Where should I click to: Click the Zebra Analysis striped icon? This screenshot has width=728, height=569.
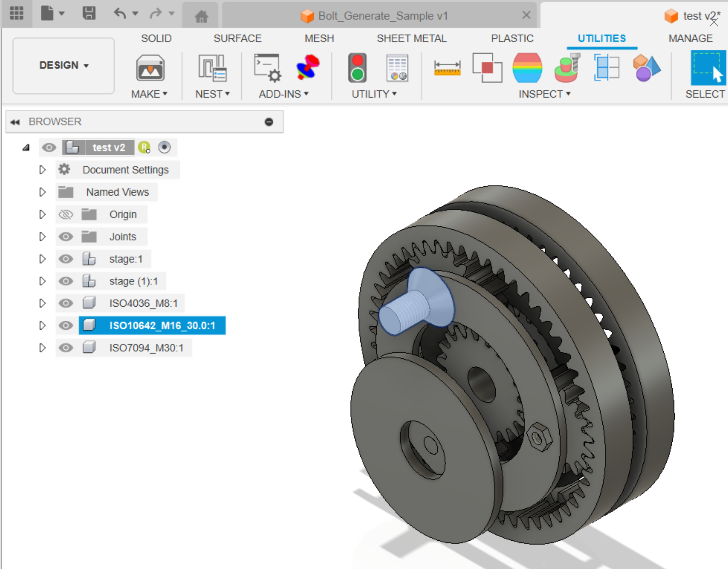(x=527, y=68)
